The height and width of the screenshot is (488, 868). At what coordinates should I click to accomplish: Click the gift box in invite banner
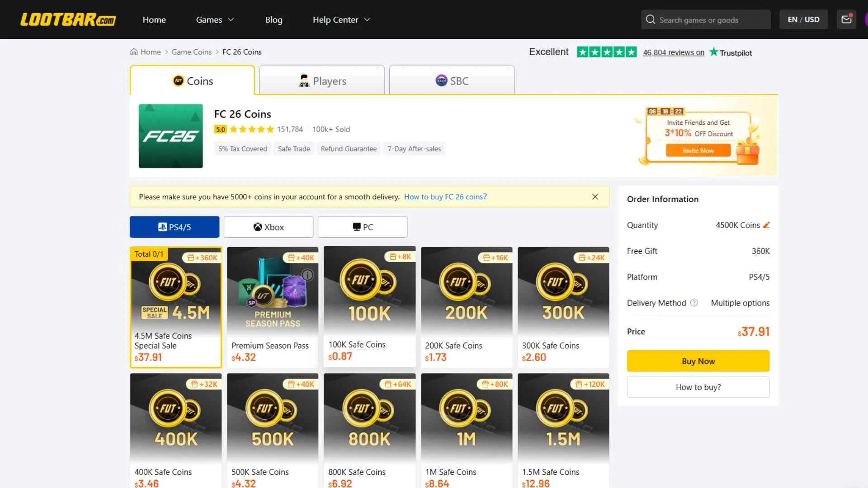tap(747, 152)
